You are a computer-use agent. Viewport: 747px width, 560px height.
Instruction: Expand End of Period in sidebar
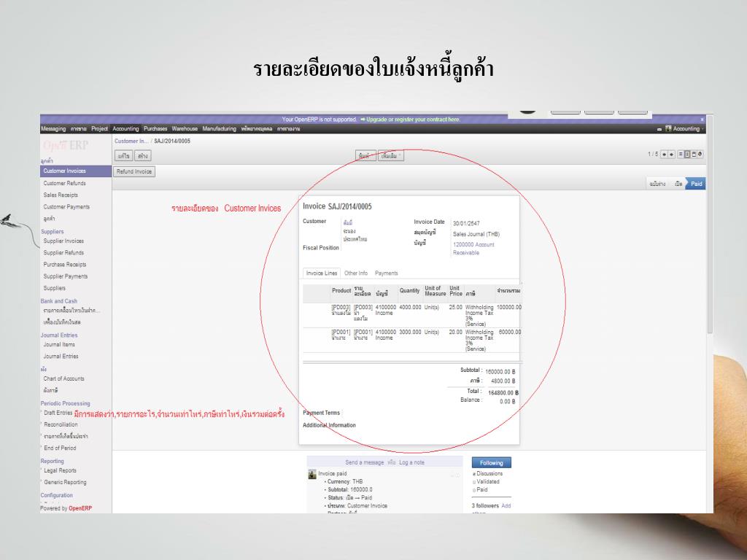pyautogui.click(x=60, y=448)
